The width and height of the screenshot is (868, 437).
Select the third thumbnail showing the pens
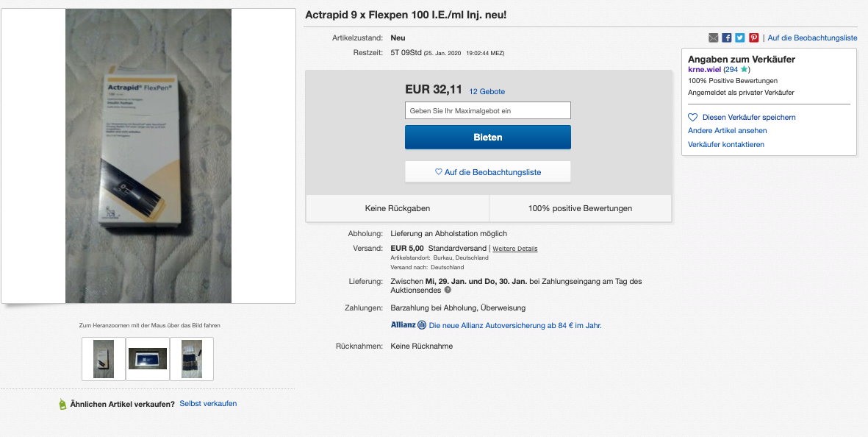click(x=192, y=358)
